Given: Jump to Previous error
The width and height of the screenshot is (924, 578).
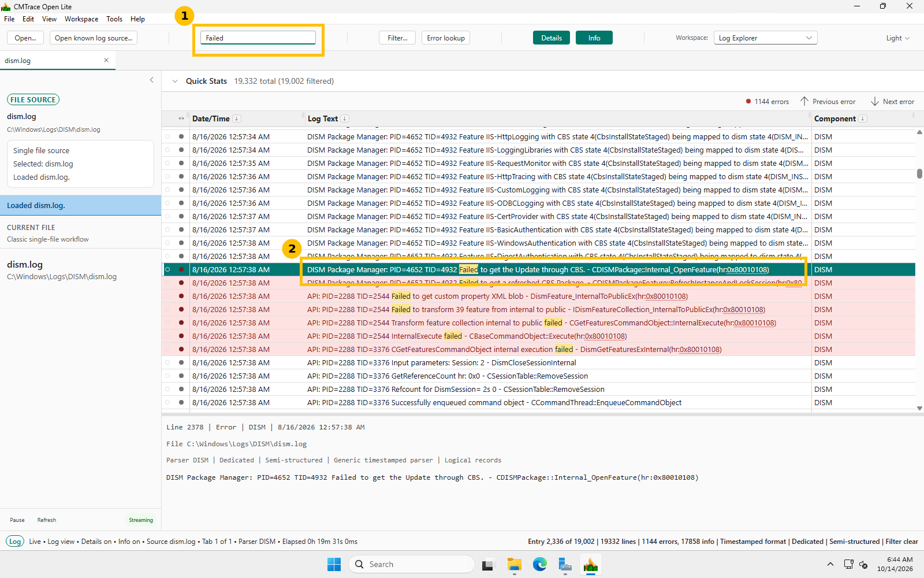Looking at the screenshot, I should (x=828, y=102).
